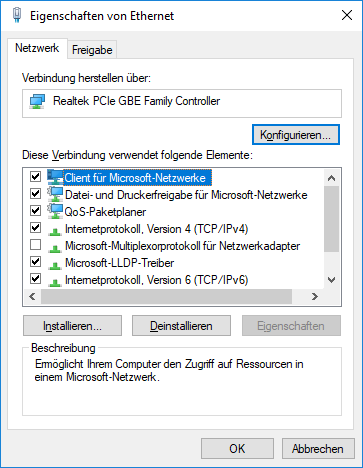The height and width of the screenshot is (468, 363).
Task: Click the TCP/IPv4 protocol icon
Action: tap(55, 231)
